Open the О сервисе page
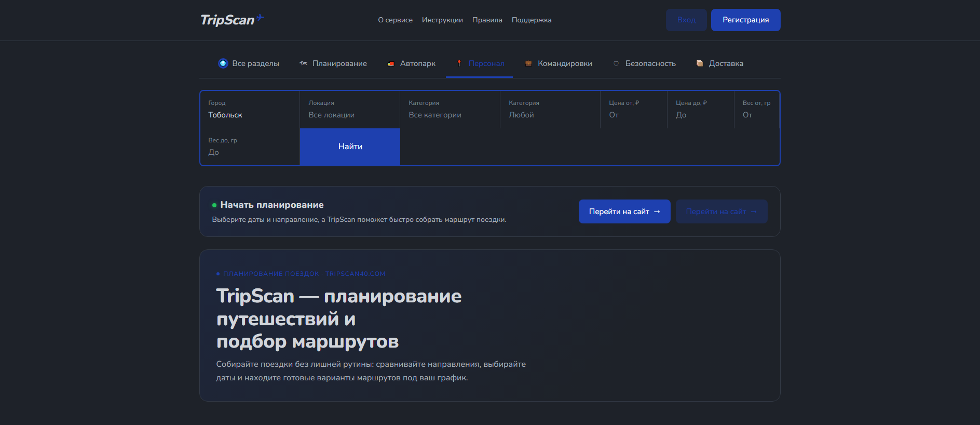This screenshot has width=980, height=425. [x=396, y=20]
